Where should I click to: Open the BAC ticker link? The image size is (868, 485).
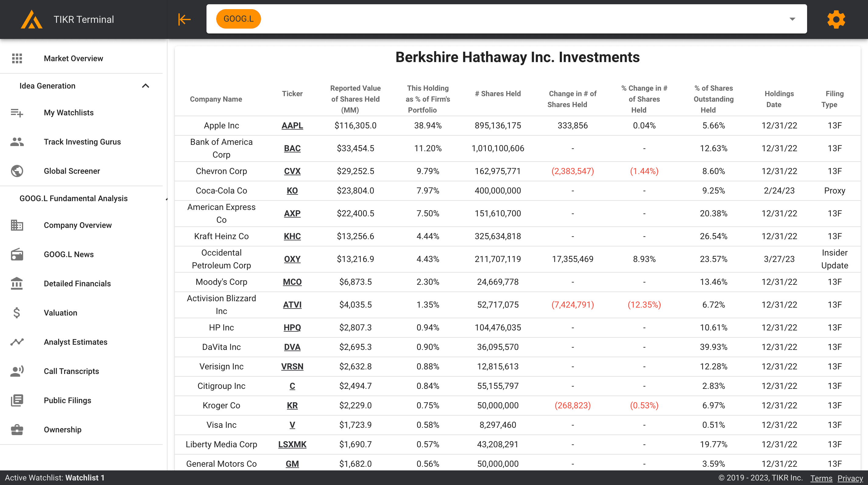[292, 148]
